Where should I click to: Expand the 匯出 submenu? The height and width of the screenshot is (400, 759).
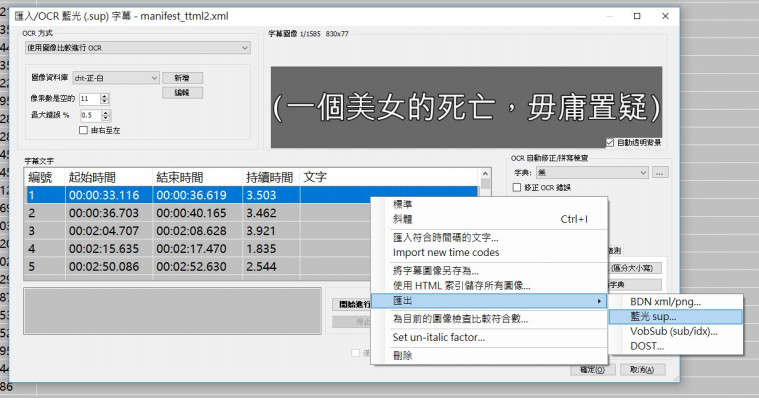tap(489, 301)
